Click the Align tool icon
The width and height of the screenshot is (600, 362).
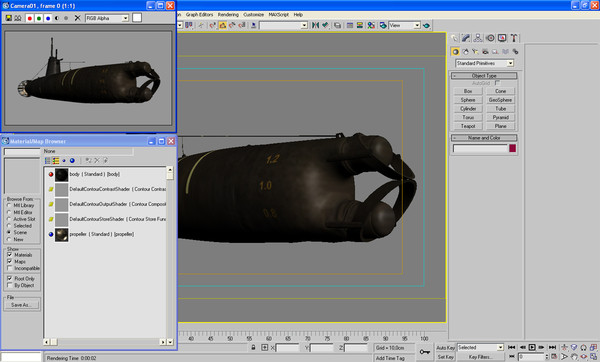point(325,25)
